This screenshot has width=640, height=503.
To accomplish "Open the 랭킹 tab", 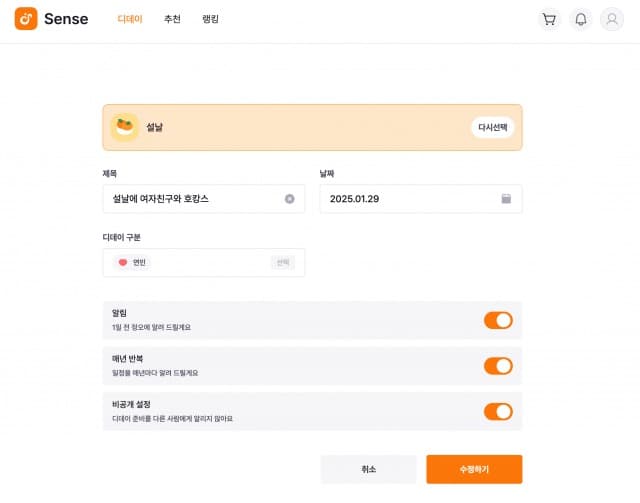I will pos(210,19).
